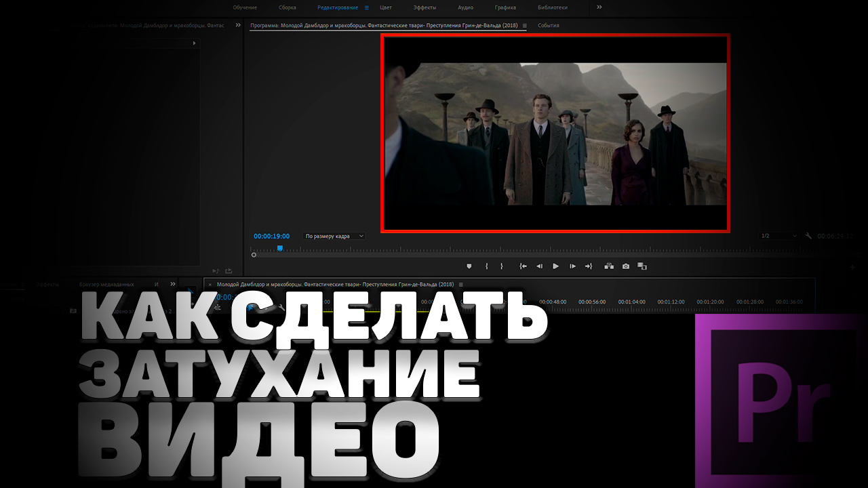Open the program monitor panel menu

pyautogui.click(x=524, y=26)
